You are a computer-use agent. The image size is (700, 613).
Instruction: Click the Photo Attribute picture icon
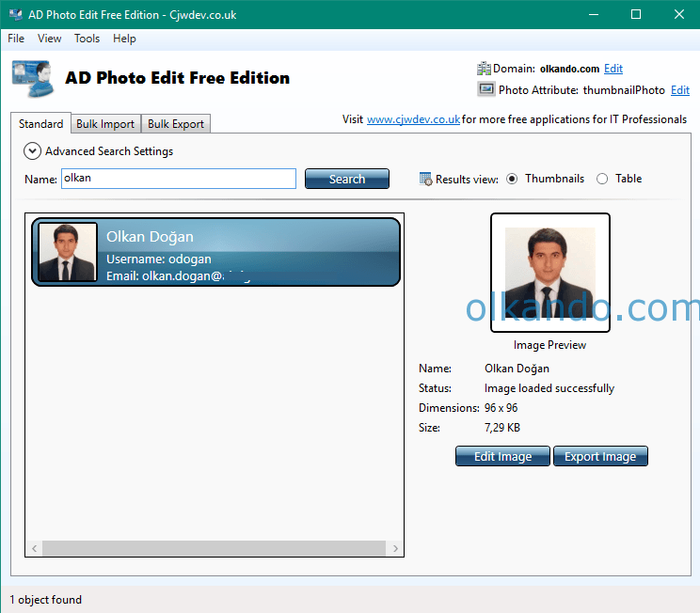point(486,89)
